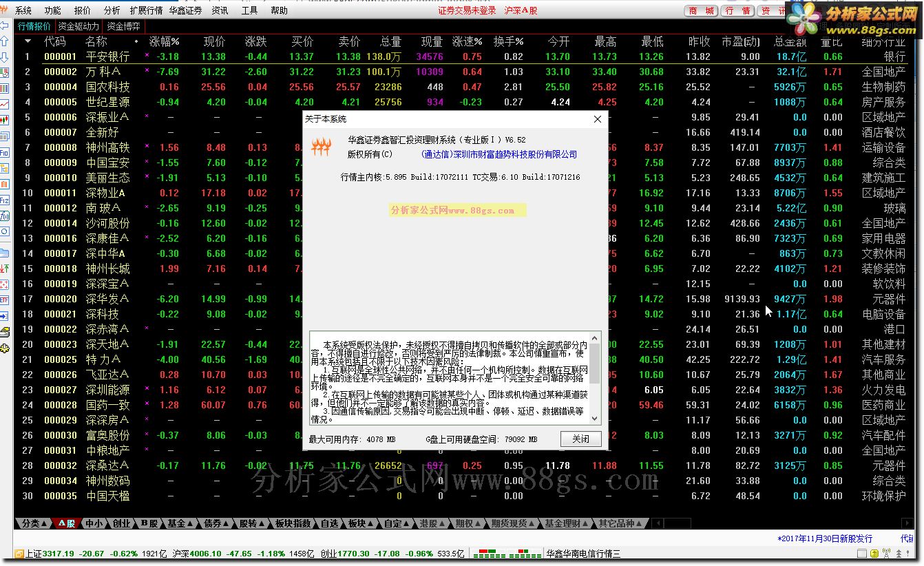This screenshot has height=566, width=924.
Task: Select the 自选 bottom tab
Action: tap(330, 523)
